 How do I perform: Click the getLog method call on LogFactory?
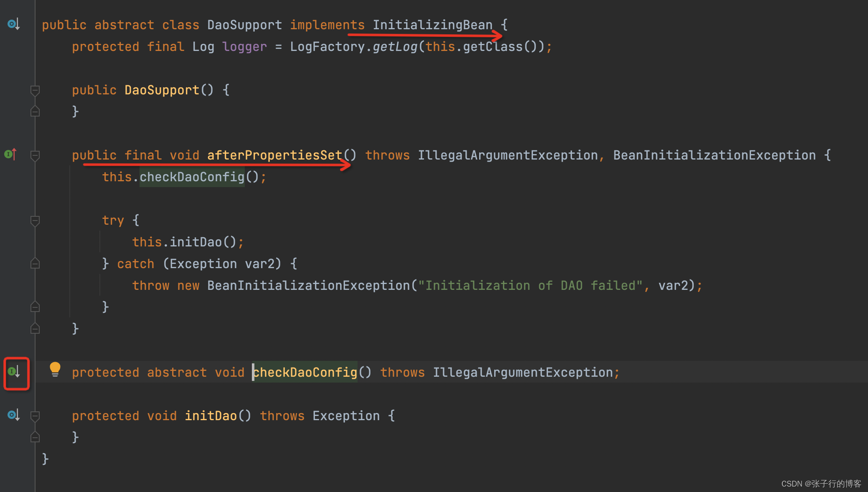(394, 47)
